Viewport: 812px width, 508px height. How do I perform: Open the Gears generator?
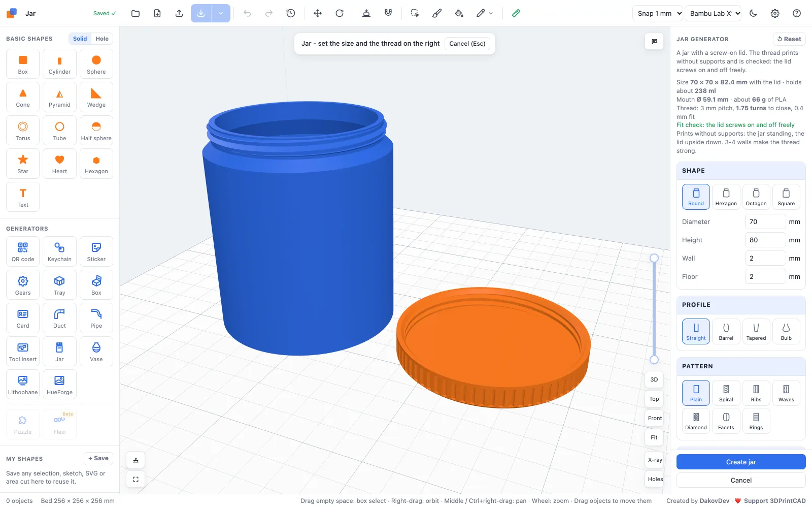(x=23, y=285)
